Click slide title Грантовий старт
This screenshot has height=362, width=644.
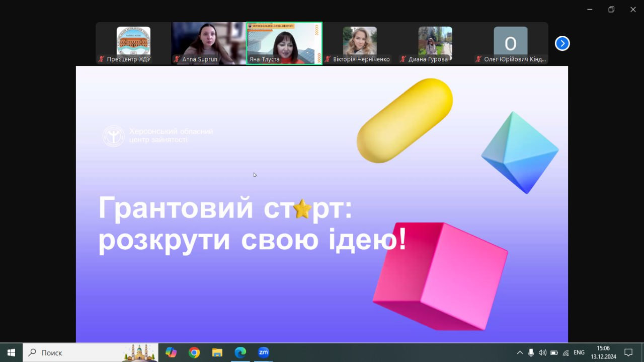pyautogui.click(x=225, y=208)
